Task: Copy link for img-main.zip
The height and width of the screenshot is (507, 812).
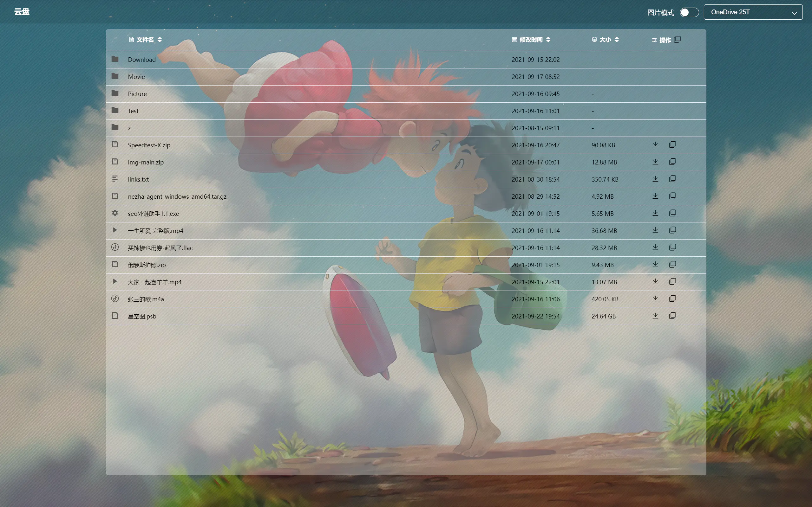Action: tap(672, 162)
